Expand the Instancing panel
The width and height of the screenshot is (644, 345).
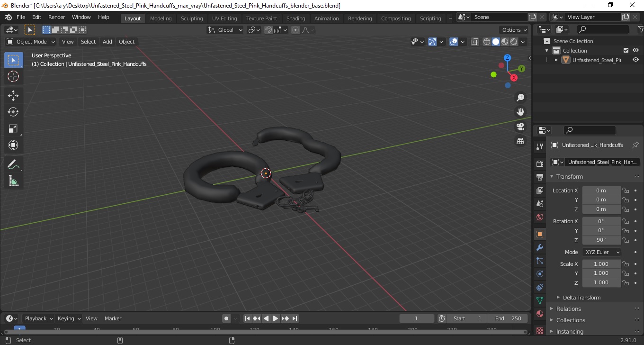click(x=570, y=332)
